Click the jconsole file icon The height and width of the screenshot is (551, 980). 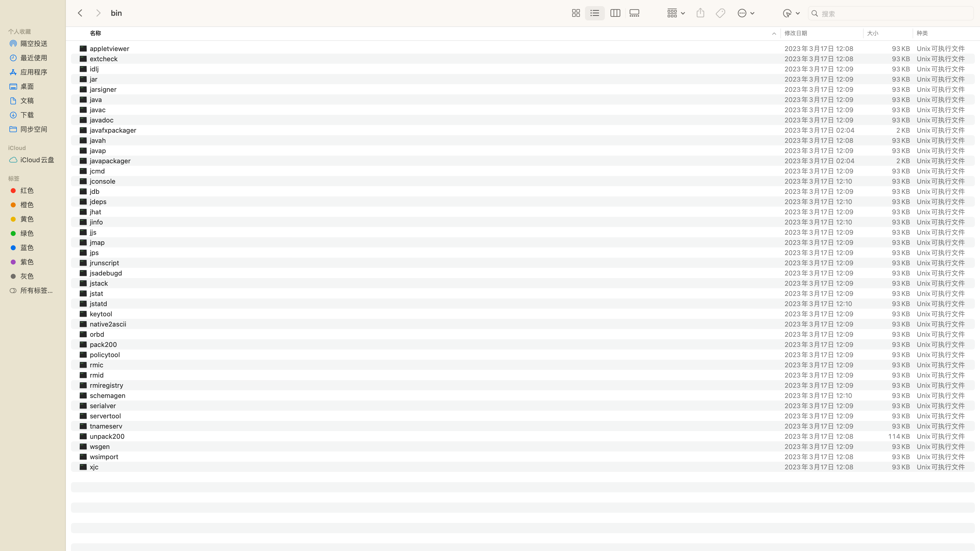point(83,181)
